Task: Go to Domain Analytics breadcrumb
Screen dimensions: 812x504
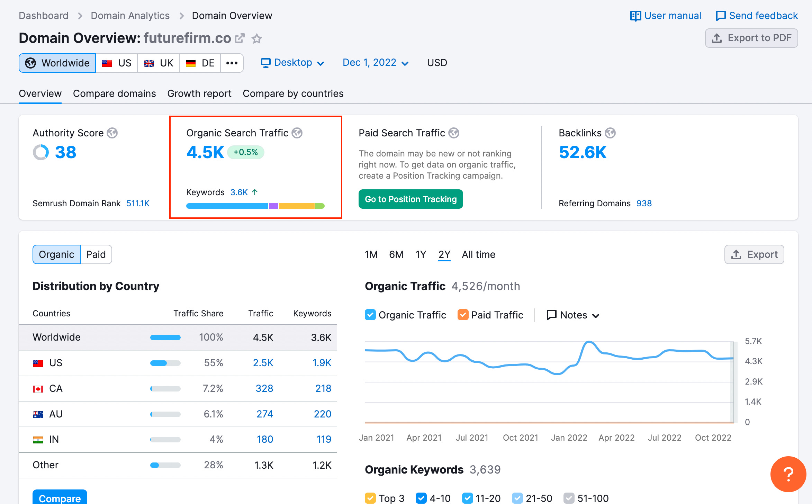Action: 130,16
